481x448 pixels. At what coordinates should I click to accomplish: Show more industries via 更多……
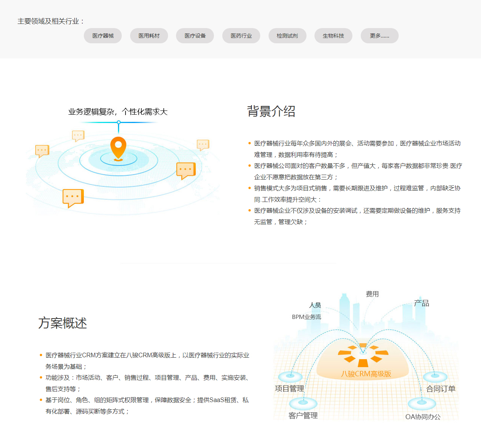[x=380, y=36]
